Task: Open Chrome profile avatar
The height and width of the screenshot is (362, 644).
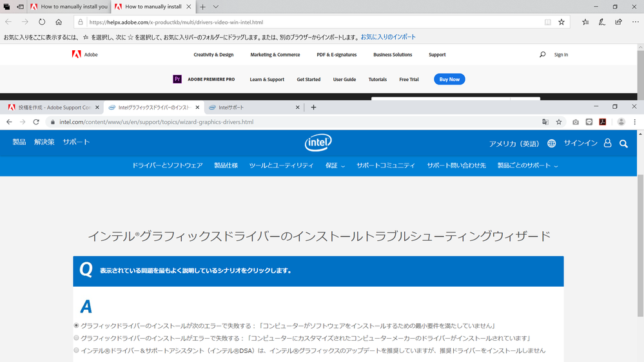Action: click(x=621, y=122)
